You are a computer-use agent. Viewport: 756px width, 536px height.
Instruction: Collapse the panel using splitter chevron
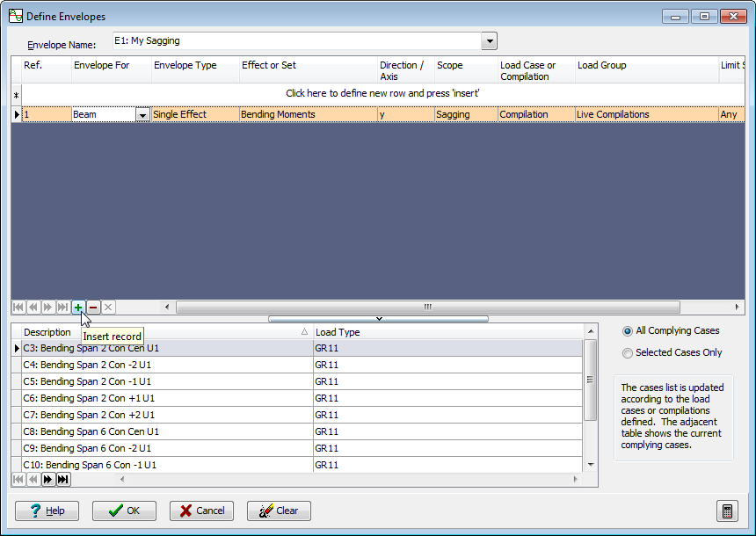coord(379,319)
